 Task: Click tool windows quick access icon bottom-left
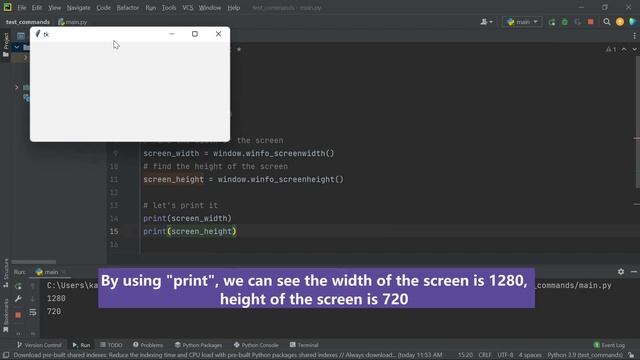tap(6, 355)
